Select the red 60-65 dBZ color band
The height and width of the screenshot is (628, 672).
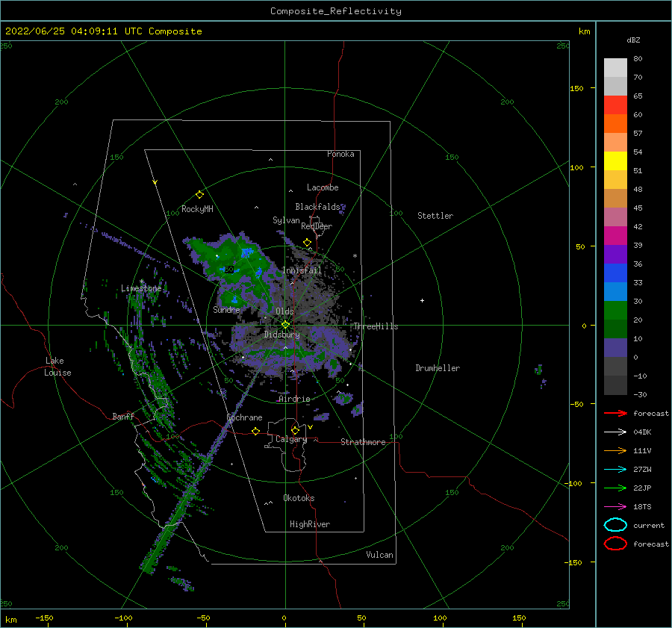615,105
